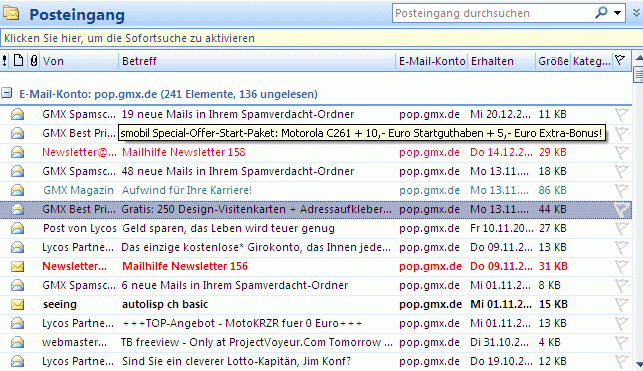Viewport: 643px width, 371px height.
Task: Sort by the item type page icon header
Action: tap(18, 61)
